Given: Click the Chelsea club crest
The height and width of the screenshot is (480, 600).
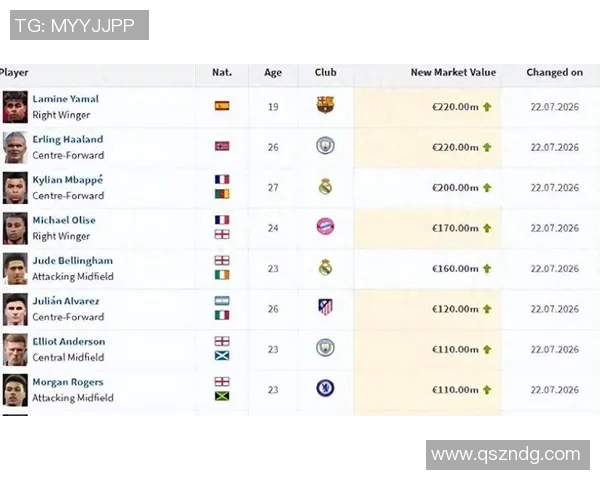Looking at the screenshot, I should coord(325,388).
